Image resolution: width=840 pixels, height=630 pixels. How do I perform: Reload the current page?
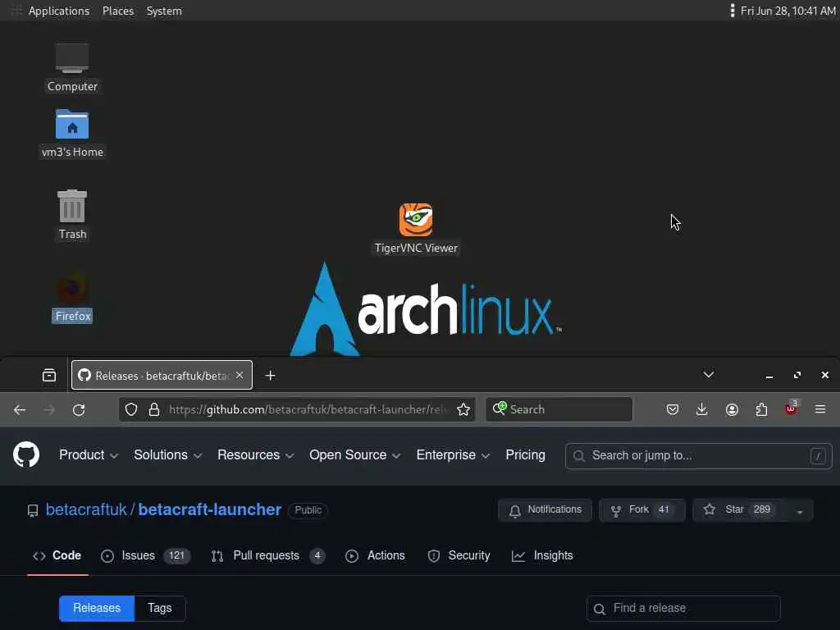click(x=79, y=410)
